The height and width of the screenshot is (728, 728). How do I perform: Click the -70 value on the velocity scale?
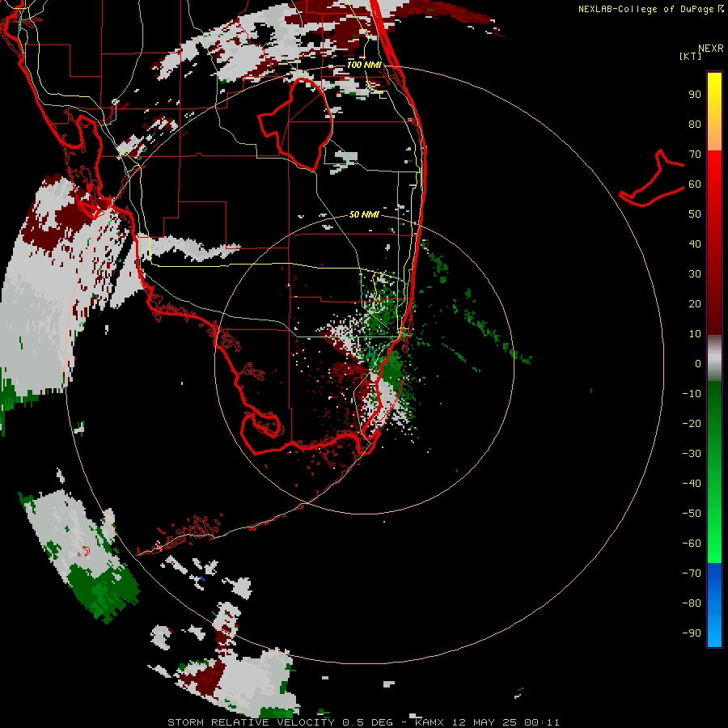point(692,574)
